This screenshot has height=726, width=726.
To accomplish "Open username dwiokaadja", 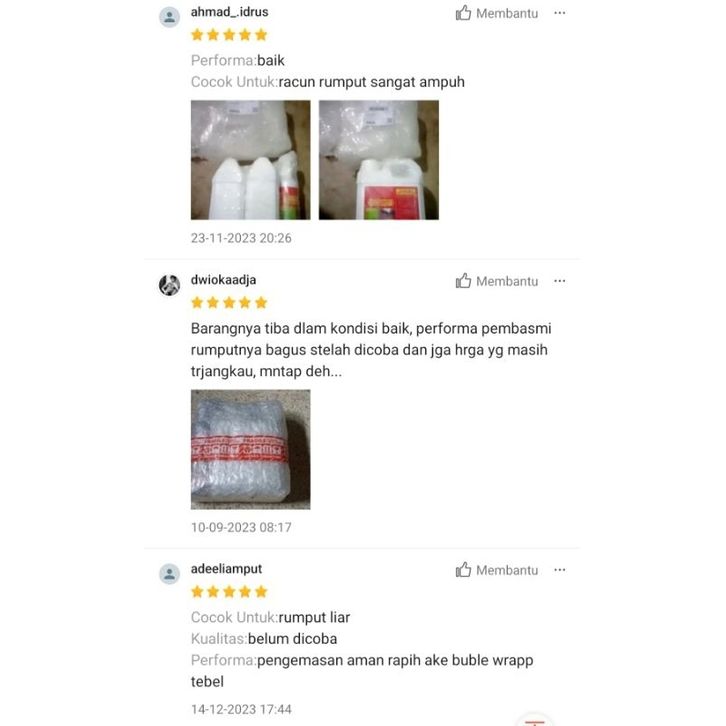I will pyautogui.click(x=223, y=280).
